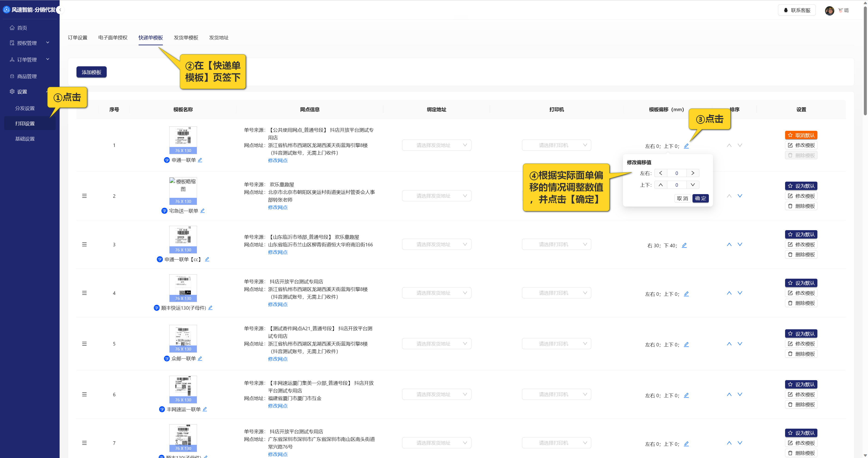Click 修改网点 link in row 4
Screen dimensions: 868x458
pos(278,304)
